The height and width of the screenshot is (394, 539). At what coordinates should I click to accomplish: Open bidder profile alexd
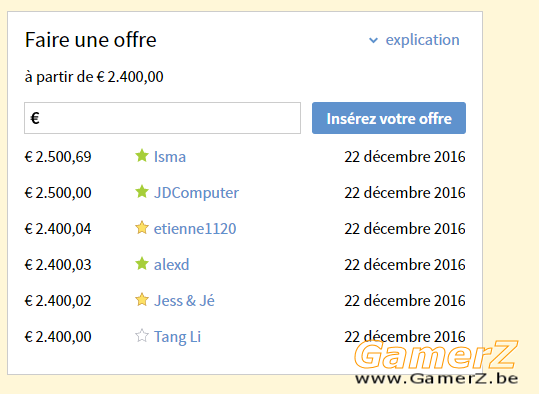[172, 265]
